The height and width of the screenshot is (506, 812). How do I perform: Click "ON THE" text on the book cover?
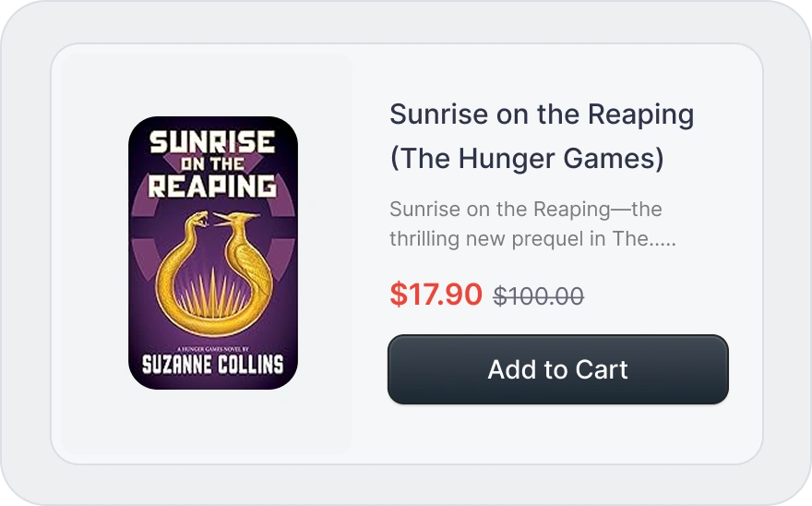point(212,164)
